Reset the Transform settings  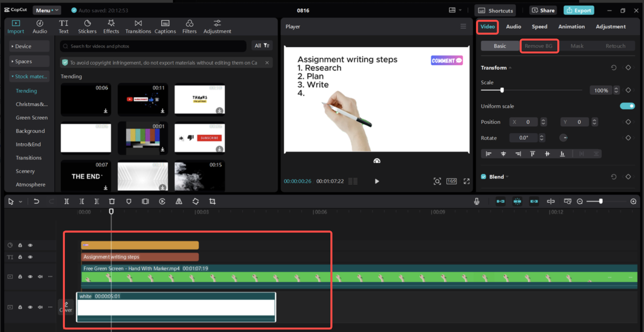(x=614, y=67)
